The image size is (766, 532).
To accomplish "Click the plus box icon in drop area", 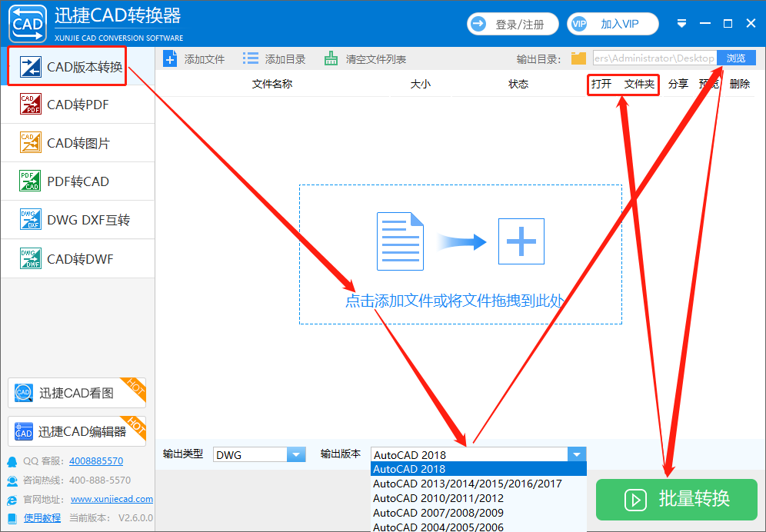I will (x=521, y=241).
